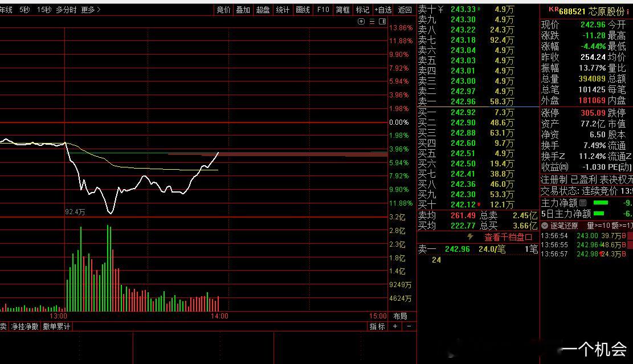633x364 pixels.
Task: Click the stock code 688521 芯原股份 title
Action: pos(591,11)
